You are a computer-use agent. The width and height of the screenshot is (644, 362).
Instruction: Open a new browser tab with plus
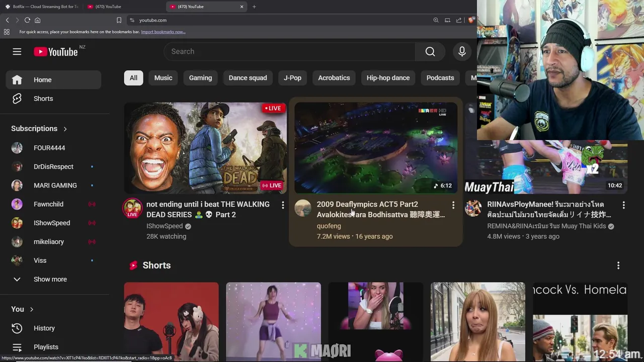pyautogui.click(x=254, y=7)
